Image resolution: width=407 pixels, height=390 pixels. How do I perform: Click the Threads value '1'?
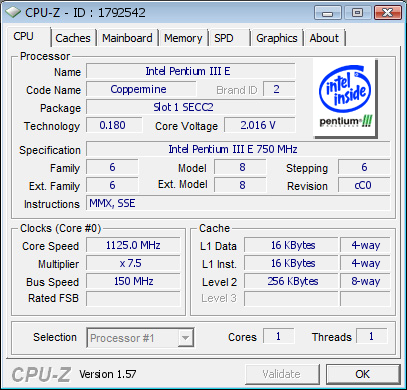[x=371, y=336]
